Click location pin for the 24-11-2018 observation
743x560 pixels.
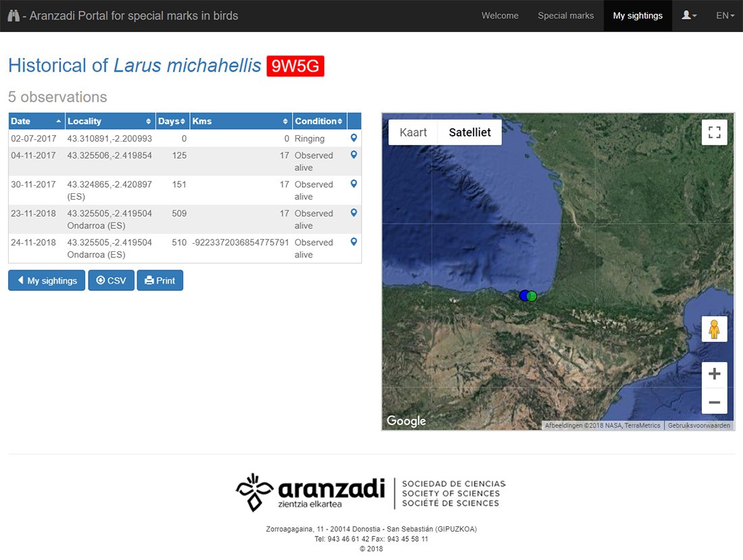pyautogui.click(x=353, y=242)
